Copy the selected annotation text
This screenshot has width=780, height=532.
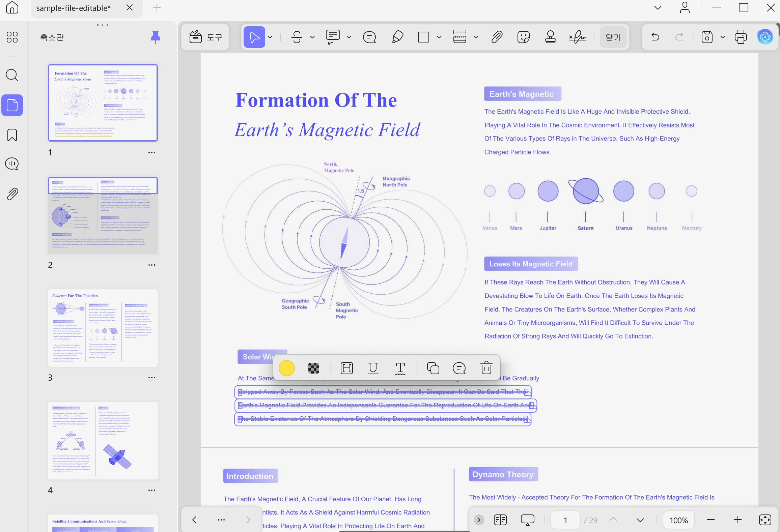433,368
